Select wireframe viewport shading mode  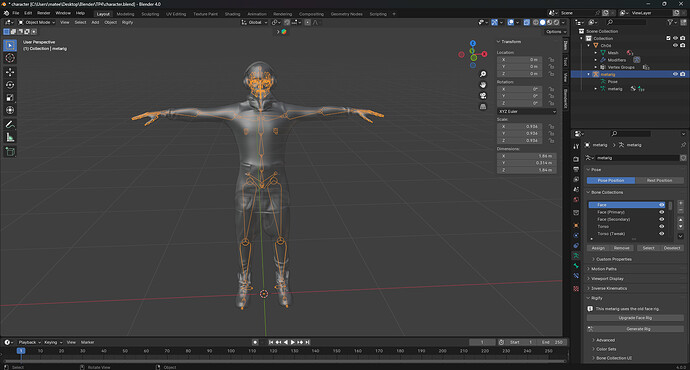pos(536,22)
